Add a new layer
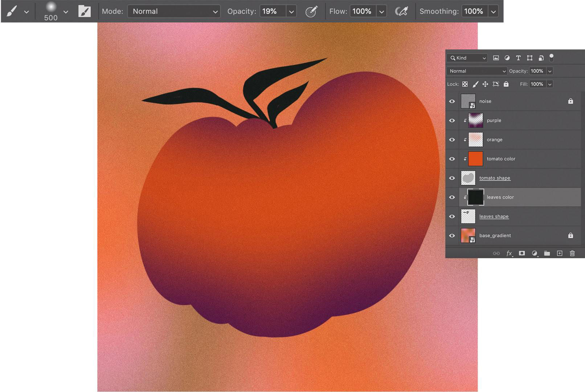585x392 pixels. [x=560, y=253]
